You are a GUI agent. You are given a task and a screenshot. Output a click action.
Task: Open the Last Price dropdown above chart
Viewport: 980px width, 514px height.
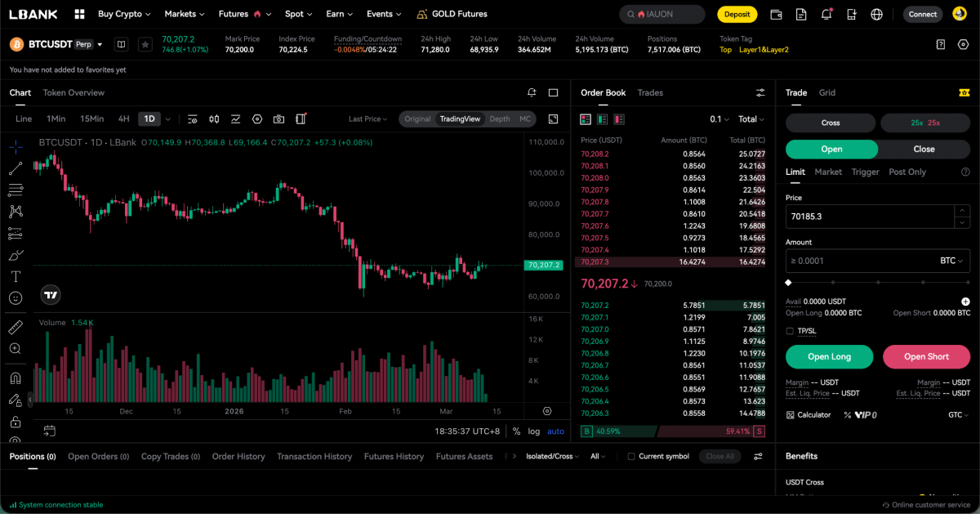tap(366, 118)
